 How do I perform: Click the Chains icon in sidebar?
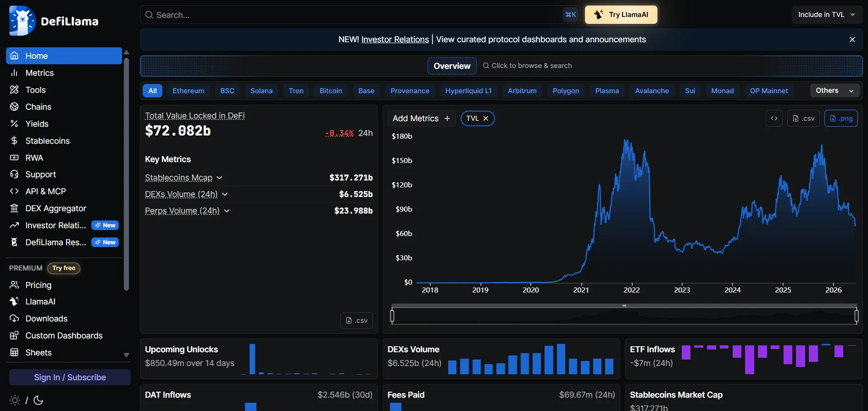pyautogui.click(x=14, y=107)
